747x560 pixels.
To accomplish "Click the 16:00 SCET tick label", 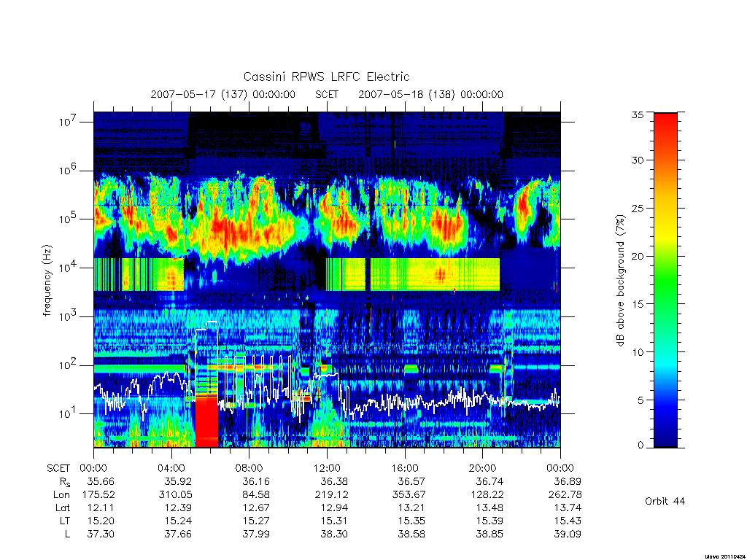I will (404, 468).
